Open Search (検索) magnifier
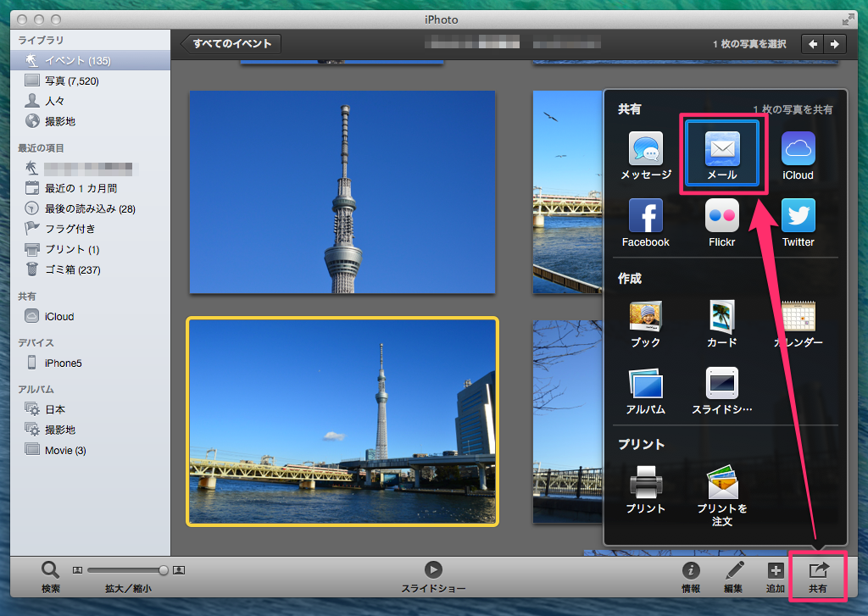The image size is (868, 616). [x=50, y=577]
